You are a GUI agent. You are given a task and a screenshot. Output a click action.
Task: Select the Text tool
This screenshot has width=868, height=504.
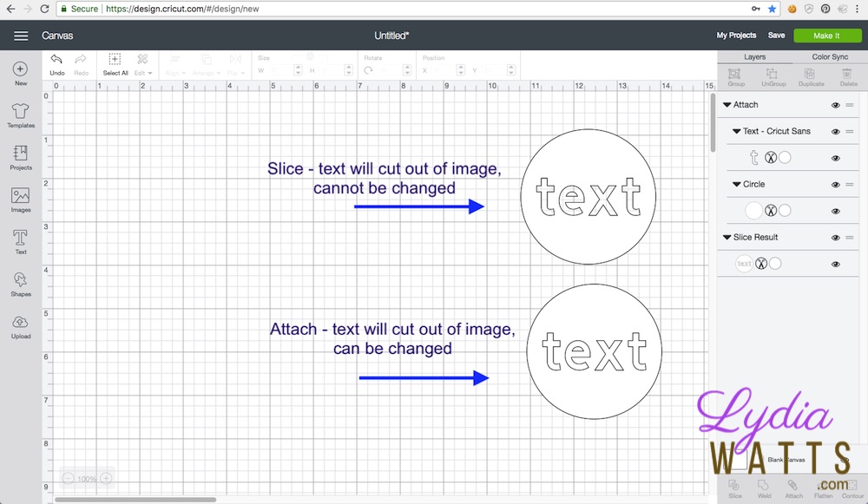point(21,242)
